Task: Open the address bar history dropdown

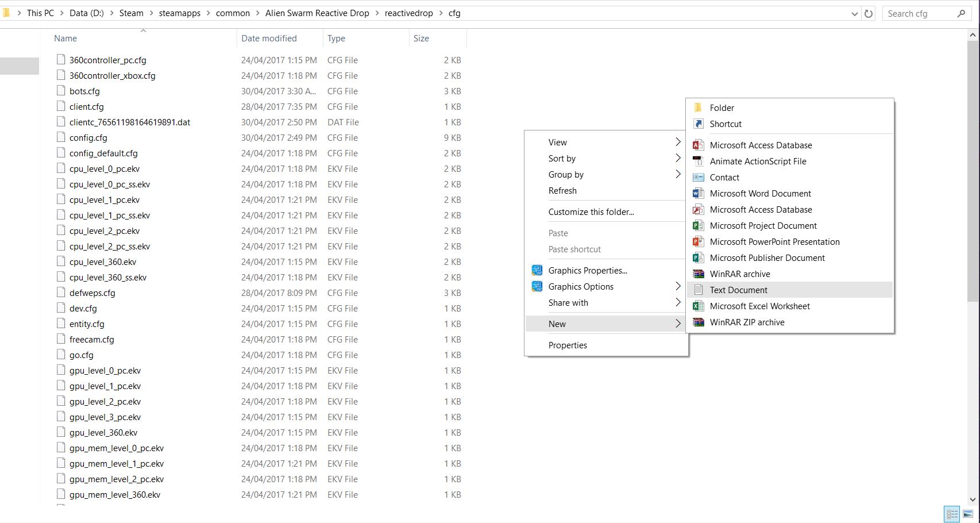Action: (x=854, y=14)
